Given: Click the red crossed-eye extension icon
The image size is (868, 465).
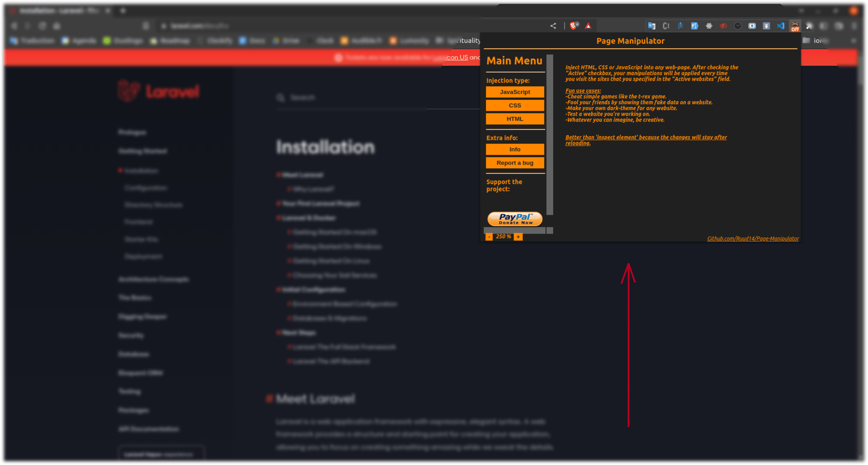Looking at the screenshot, I should coord(723,26).
